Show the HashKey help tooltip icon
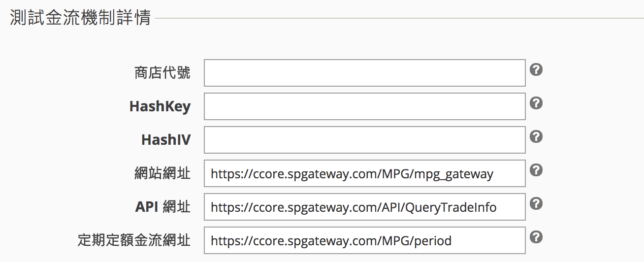 (536, 103)
